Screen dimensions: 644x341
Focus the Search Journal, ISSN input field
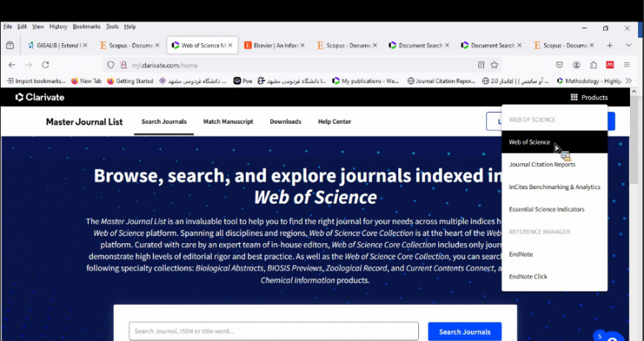[x=274, y=331]
